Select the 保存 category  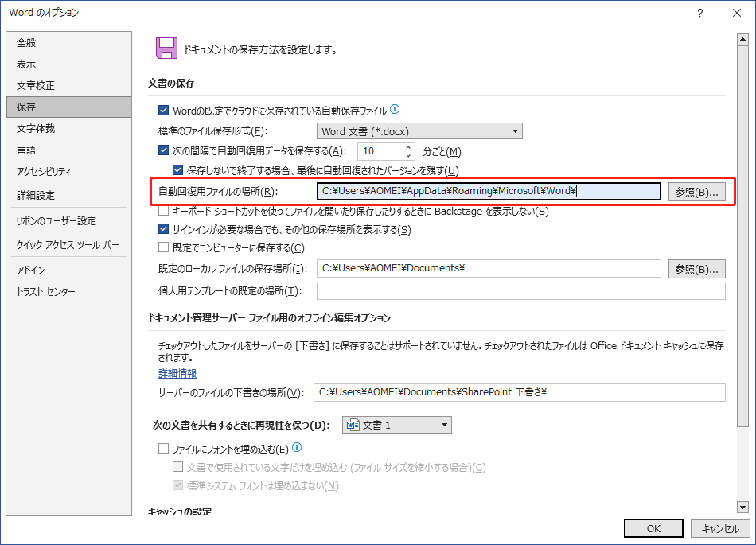point(68,107)
